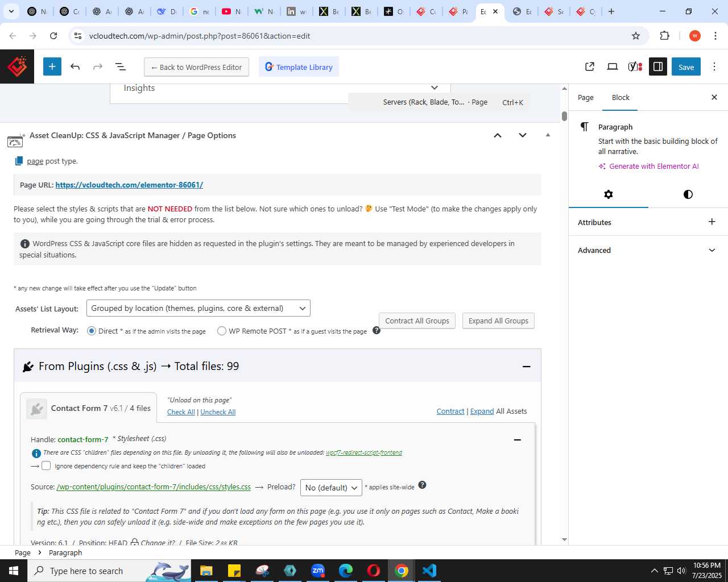
Task: Expand the Insights panel chevron
Action: [x=435, y=88]
